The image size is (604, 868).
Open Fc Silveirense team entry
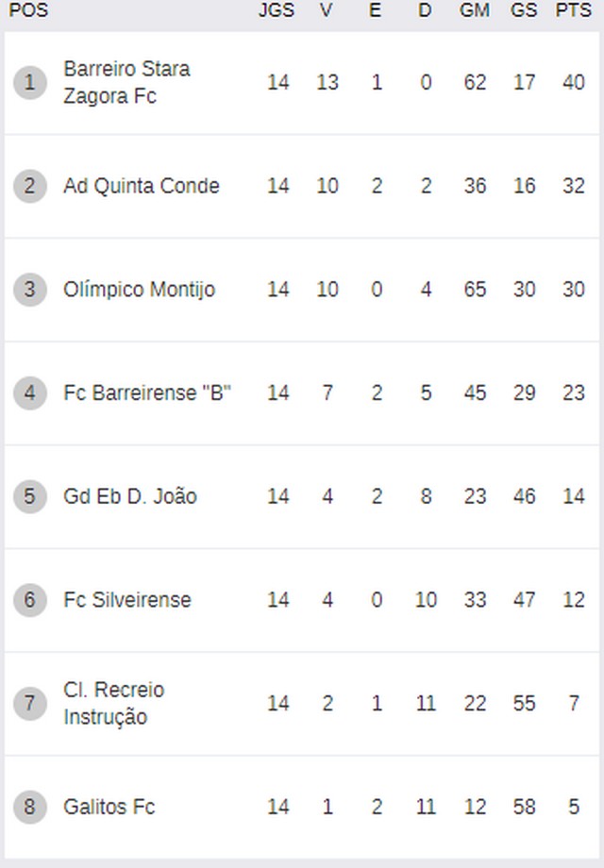[127, 600]
